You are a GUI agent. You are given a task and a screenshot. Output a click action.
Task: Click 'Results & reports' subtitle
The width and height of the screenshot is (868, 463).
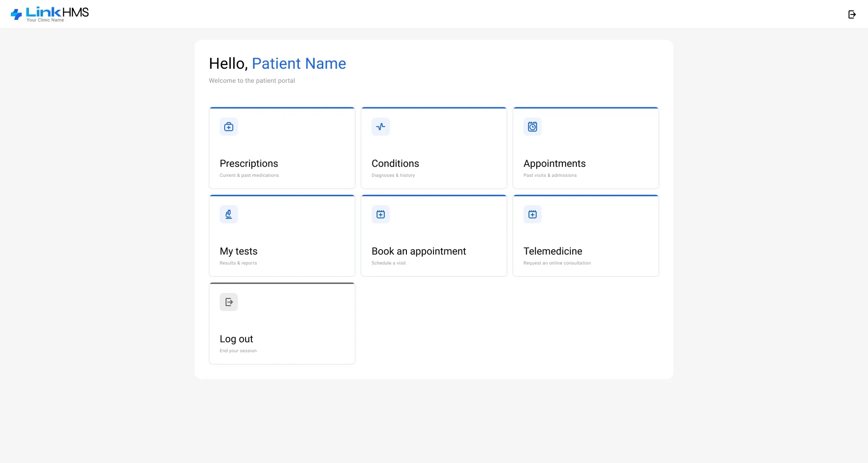pos(238,263)
